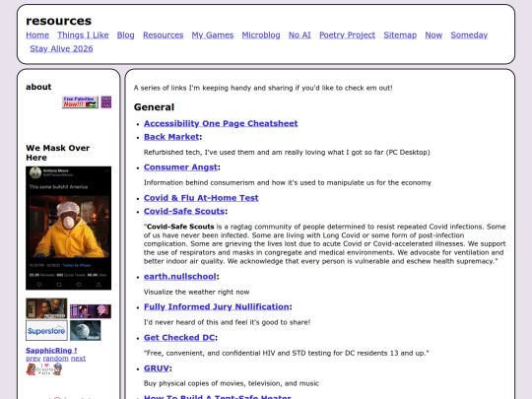Visit the GRUV link

(x=157, y=368)
